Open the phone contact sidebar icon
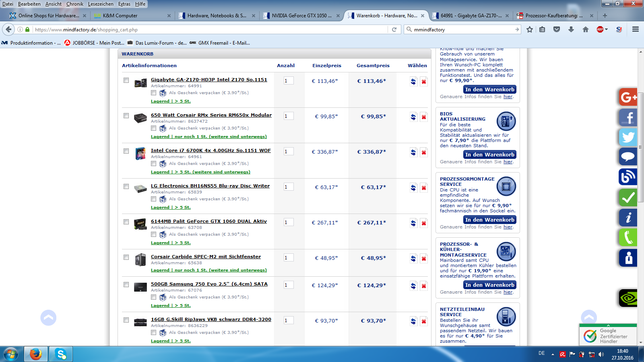This screenshot has width=644, height=362. [628, 237]
